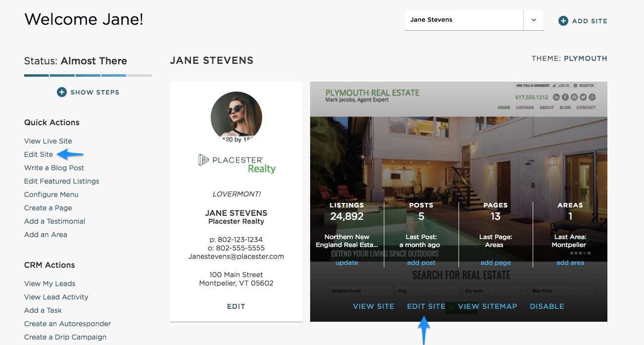Click Create a Drip Campaign
The width and height of the screenshot is (644, 345).
click(x=65, y=337)
